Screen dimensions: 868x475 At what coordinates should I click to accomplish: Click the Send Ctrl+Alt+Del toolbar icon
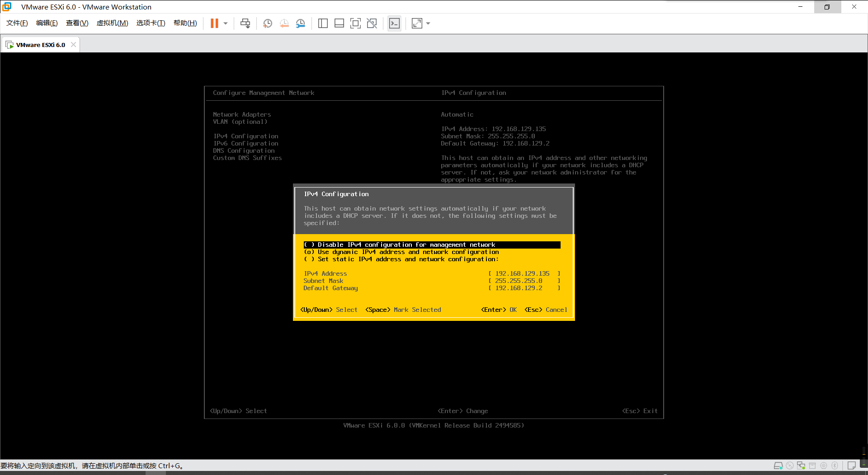245,23
